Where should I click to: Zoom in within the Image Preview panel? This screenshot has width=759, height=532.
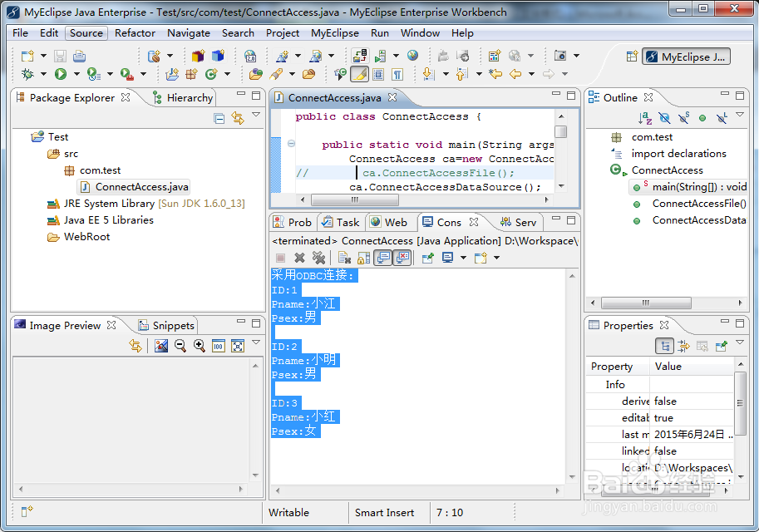tap(199, 346)
